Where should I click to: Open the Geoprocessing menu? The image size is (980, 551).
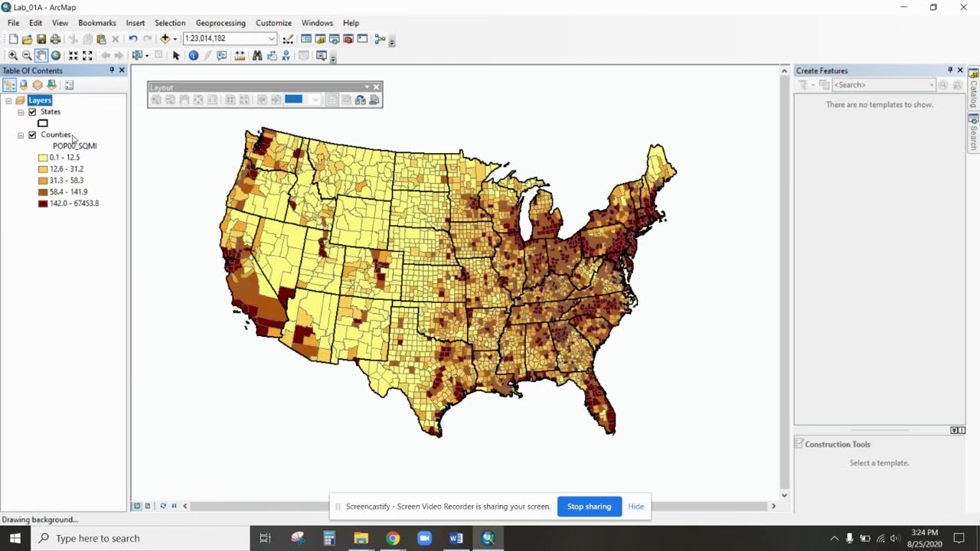[220, 23]
